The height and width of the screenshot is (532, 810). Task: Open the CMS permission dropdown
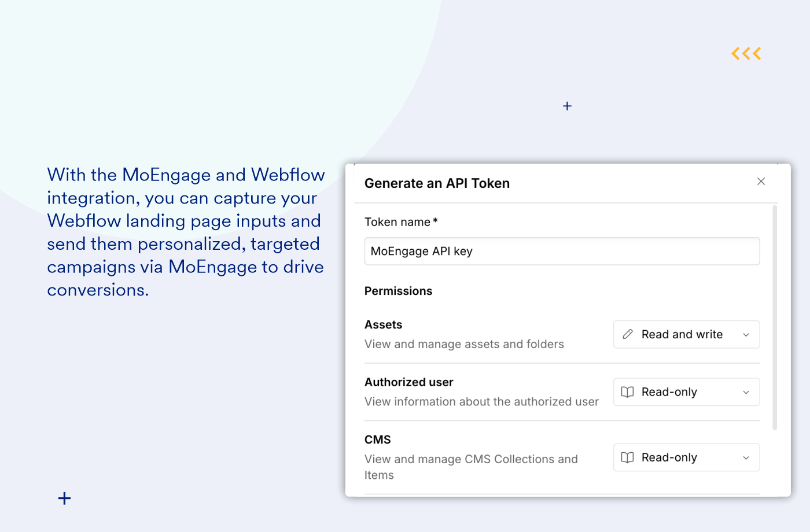pyautogui.click(x=686, y=457)
